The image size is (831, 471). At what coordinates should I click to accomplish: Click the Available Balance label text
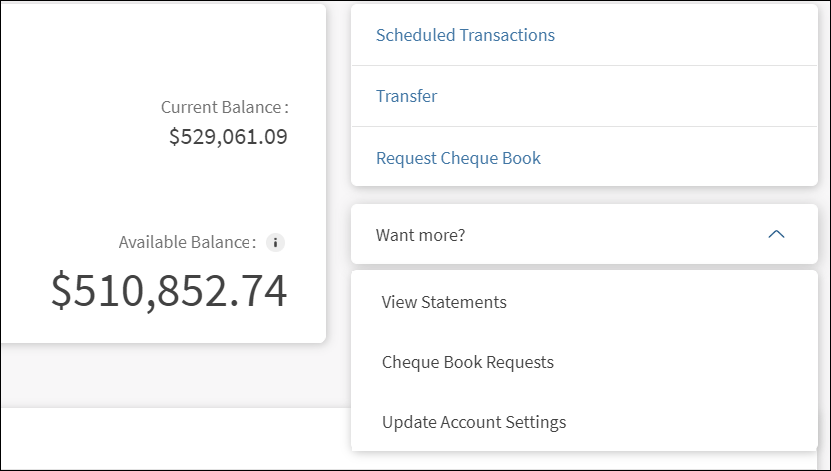pos(187,242)
